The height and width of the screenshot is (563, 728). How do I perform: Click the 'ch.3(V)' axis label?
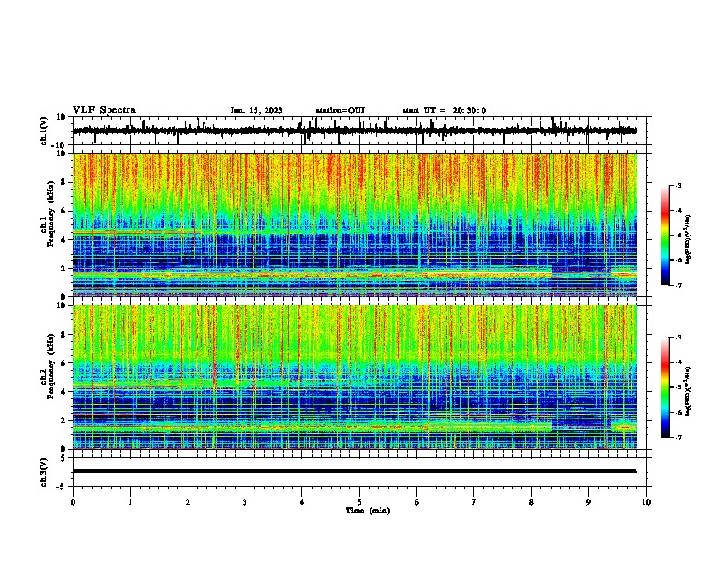coord(44,472)
